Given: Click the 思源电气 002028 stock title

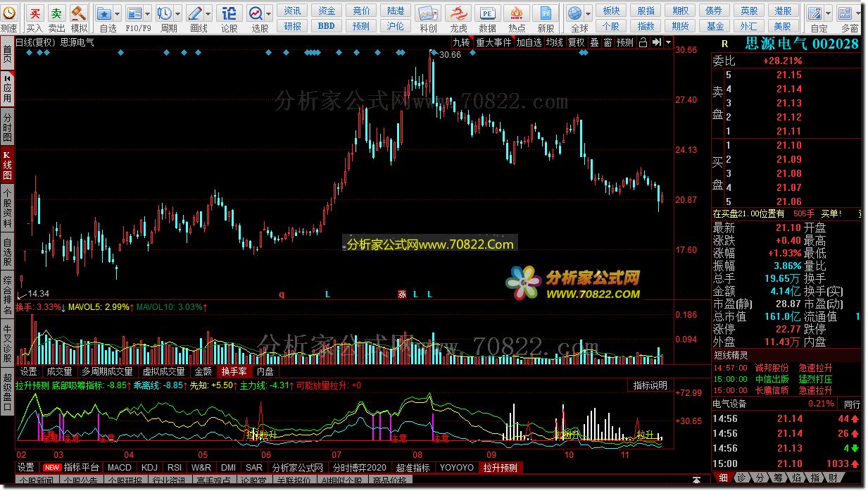Looking at the screenshot, I should [801, 43].
